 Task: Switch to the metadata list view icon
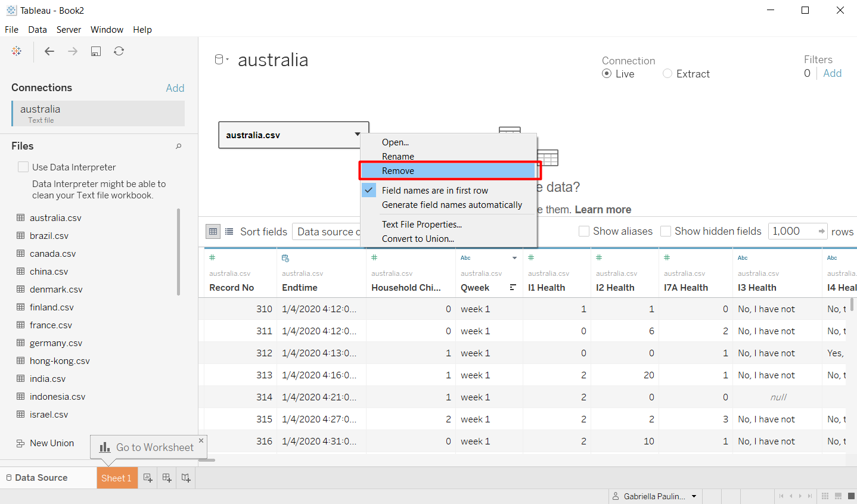229,232
